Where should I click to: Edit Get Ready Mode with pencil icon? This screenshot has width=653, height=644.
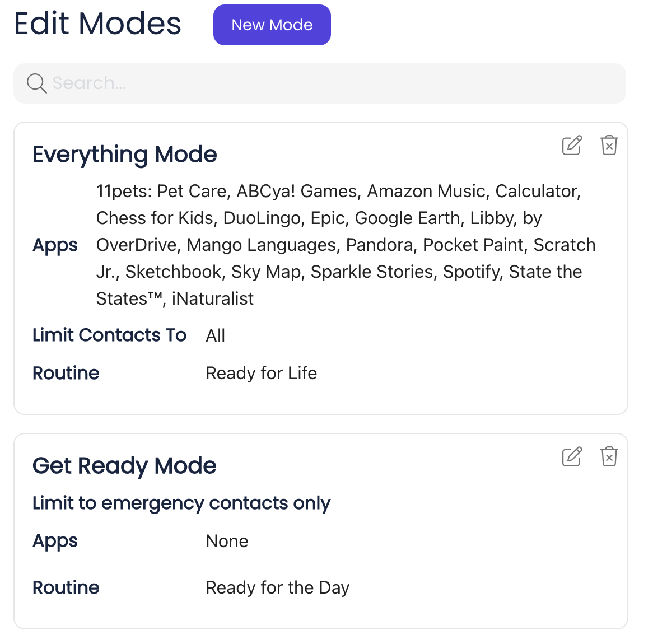tap(572, 457)
